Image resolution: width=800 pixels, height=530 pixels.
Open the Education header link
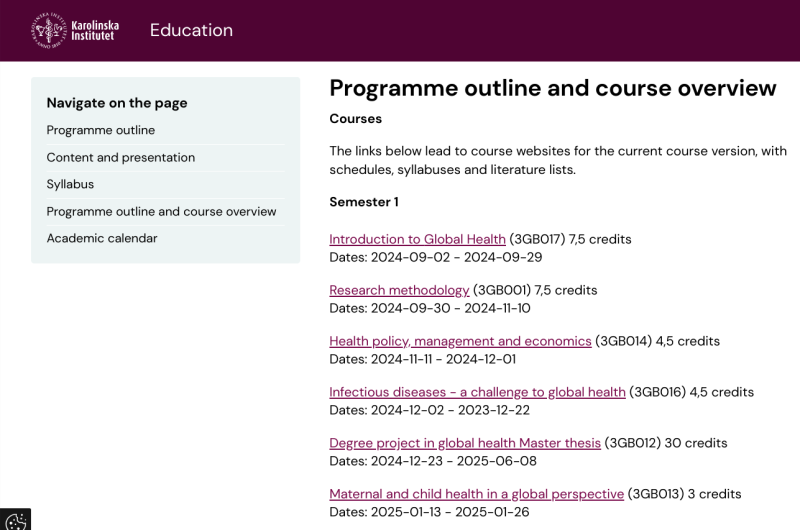(x=191, y=30)
